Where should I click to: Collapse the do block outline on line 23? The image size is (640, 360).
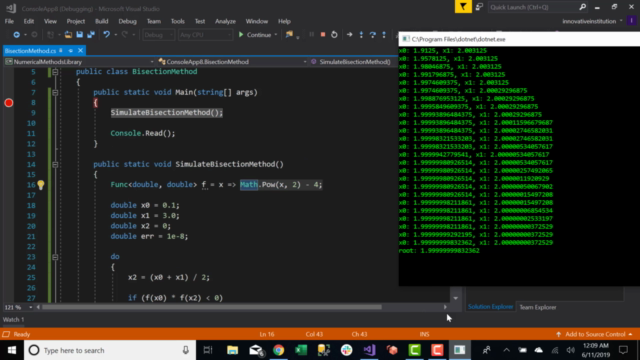tap(55, 257)
